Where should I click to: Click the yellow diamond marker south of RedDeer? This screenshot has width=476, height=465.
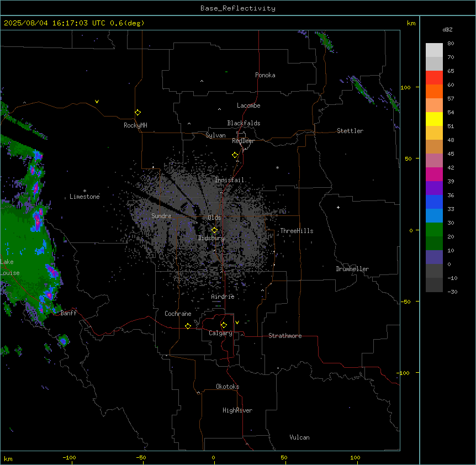(235, 155)
